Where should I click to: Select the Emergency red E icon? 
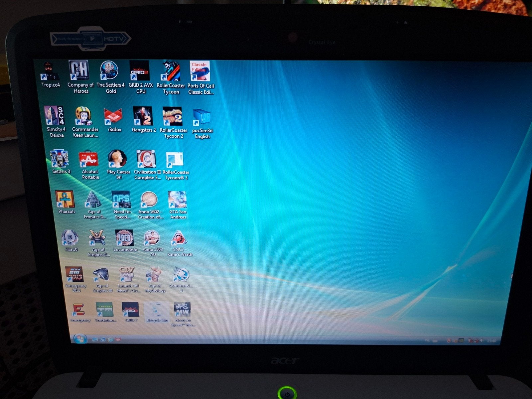pyautogui.click(x=80, y=313)
